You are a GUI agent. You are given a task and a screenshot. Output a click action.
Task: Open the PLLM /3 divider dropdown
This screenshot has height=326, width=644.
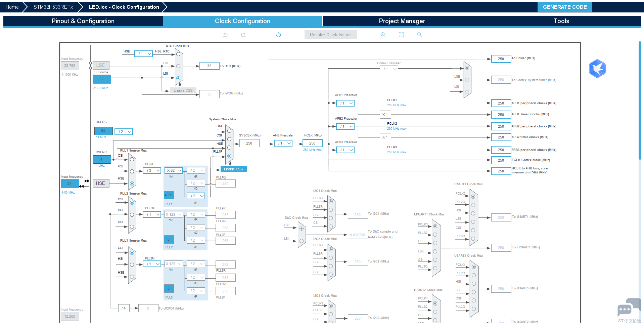click(x=152, y=170)
